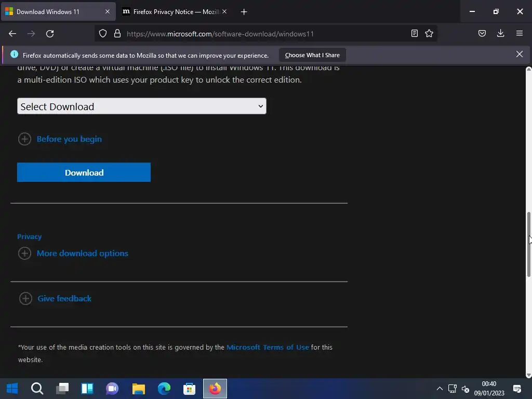Switch to the Firefox Privacy Notice tab

pyautogui.click(x=176, y=12)
